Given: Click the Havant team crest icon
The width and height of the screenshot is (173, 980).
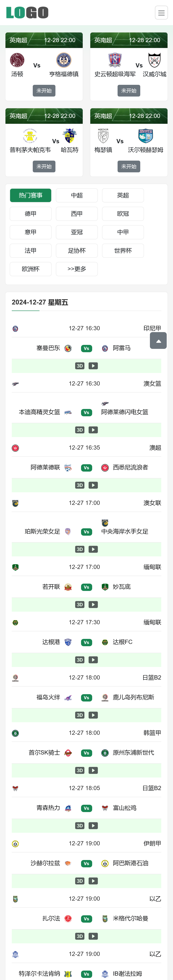Looking at the screenshot, I should [70, 136].
